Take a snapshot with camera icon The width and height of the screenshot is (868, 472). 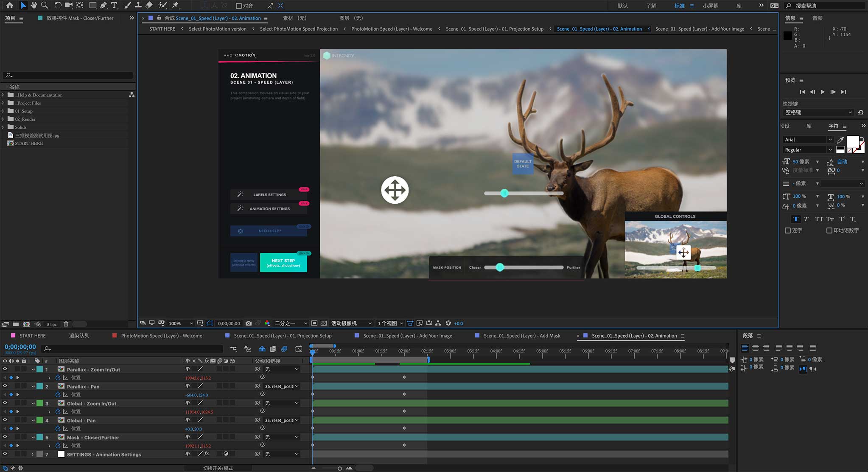(x=249, y=323)
